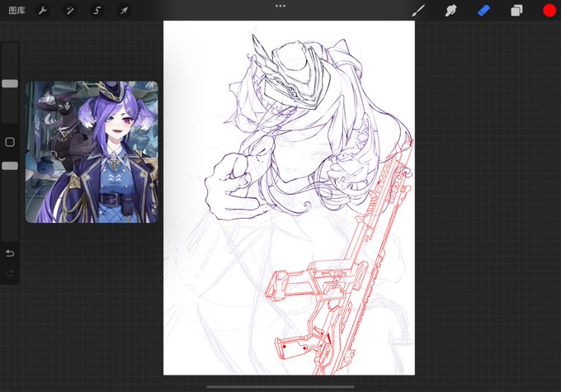Select the Smudge tool
This screenshot has height=392, width=561.
[x=450, y=11]
